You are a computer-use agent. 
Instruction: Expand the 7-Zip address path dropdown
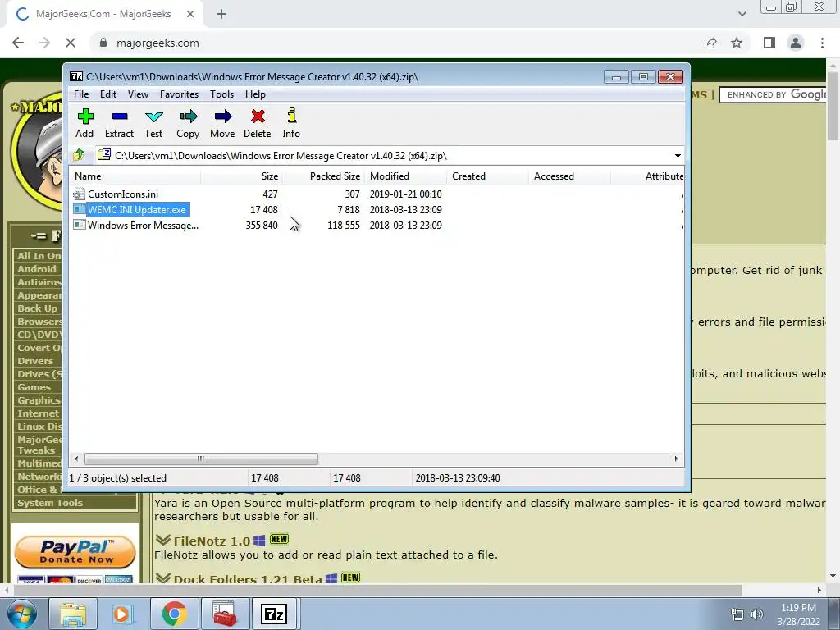coord(678,156)
